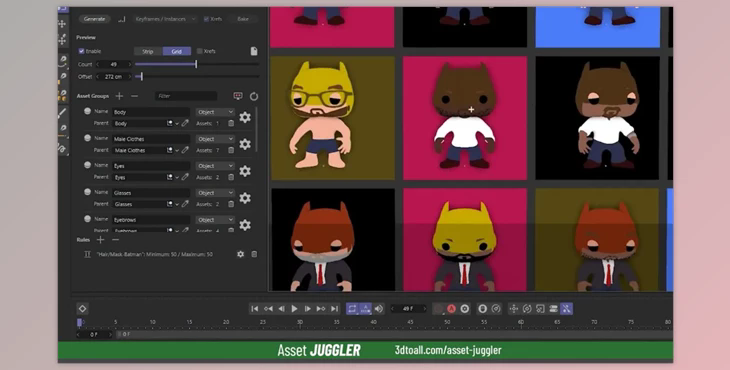Image resolution: width=730 pixels, height=370 pixels.
Task: Click the keyframe diamond button left of timeline
Action: tap(82, 309)
